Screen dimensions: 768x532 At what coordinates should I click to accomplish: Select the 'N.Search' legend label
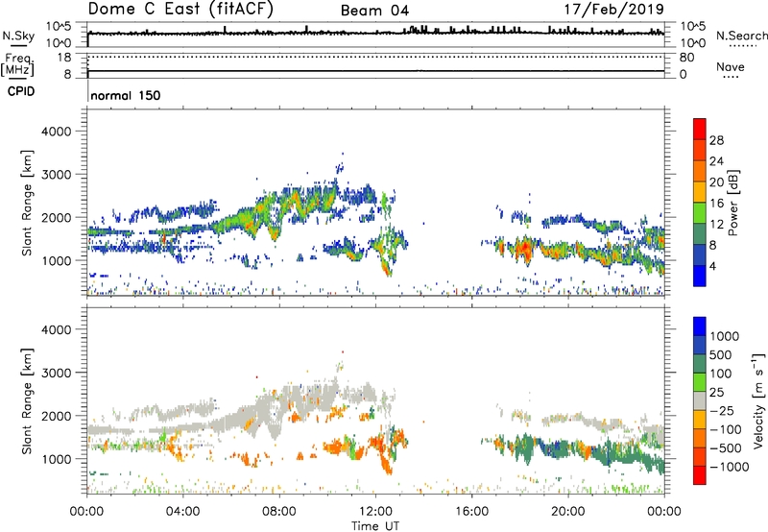[x=741, y=36]
